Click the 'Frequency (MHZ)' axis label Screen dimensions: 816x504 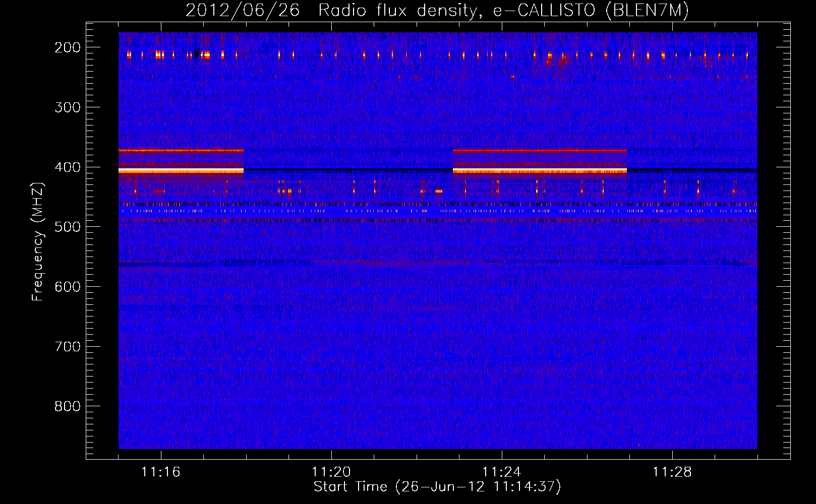[38, 241]
